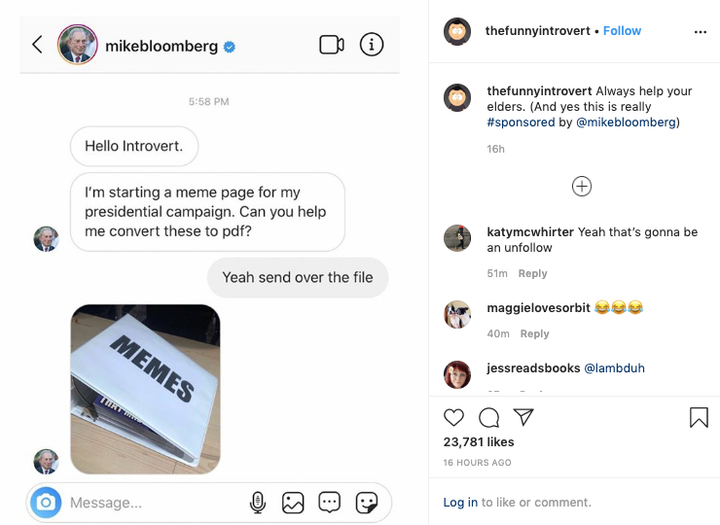Image resolution: width=720 pixels, height=525 pixels.
Task: Save post with bookmark icon
Action: coord(699,417)
